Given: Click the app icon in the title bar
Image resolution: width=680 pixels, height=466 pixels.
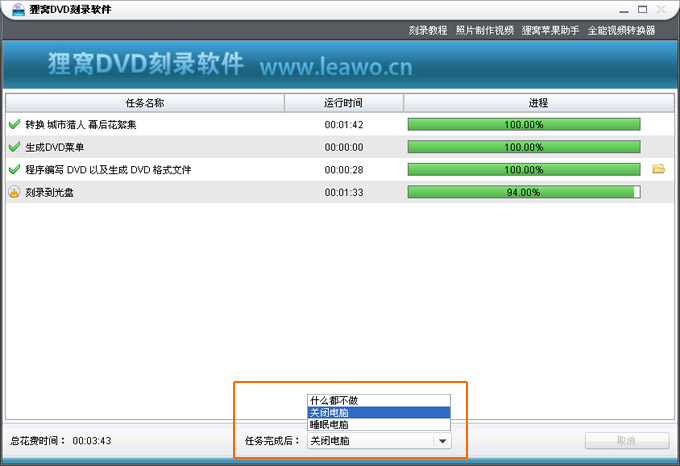Looking at the screenshot, I should (x=18, y=9).
